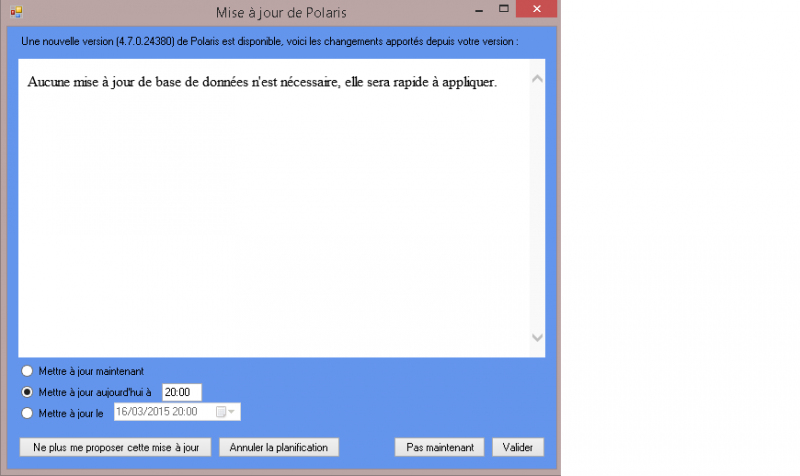Click the 'Valider' button
The width and height of the screenshot is (800, 476).
(518, 447)
